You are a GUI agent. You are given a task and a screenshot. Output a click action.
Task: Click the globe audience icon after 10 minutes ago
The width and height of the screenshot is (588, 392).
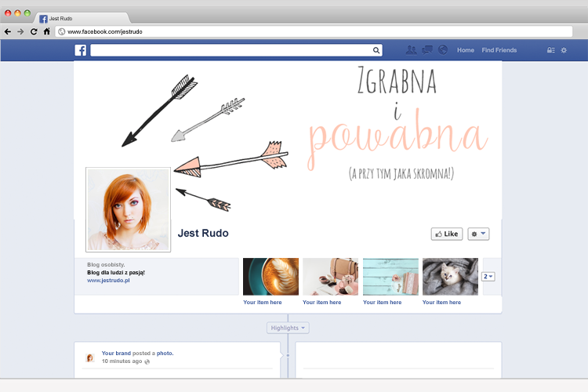[147, 361]
